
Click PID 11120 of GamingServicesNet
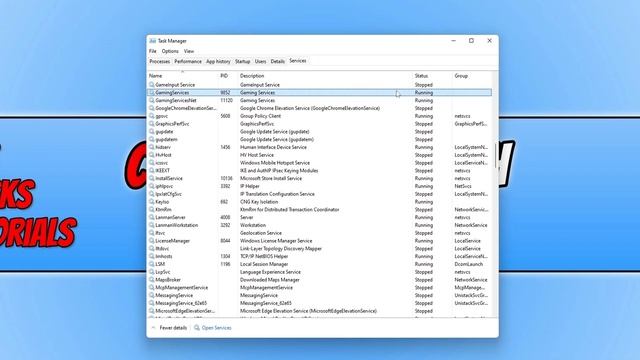click(x=226, y=100)
